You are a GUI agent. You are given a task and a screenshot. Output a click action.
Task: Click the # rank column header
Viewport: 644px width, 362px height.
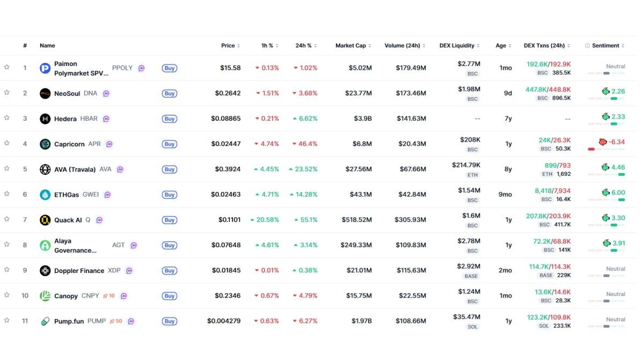point(25,46)
